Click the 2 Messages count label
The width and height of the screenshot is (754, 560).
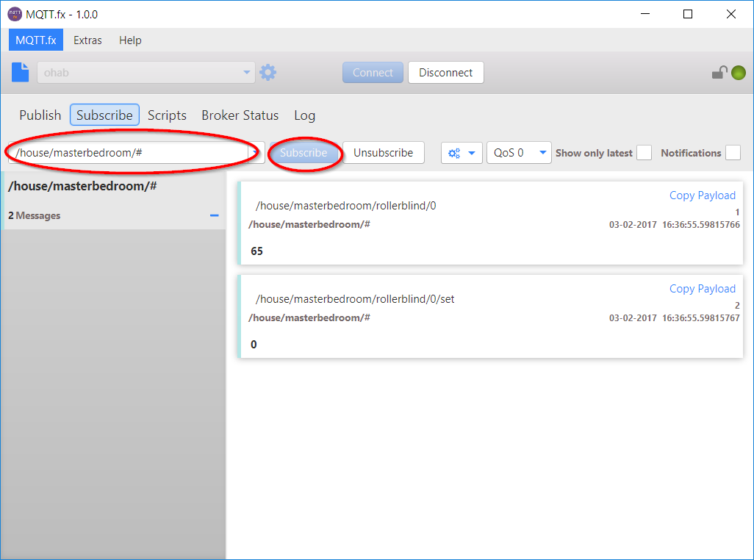(x=34, y=215)
